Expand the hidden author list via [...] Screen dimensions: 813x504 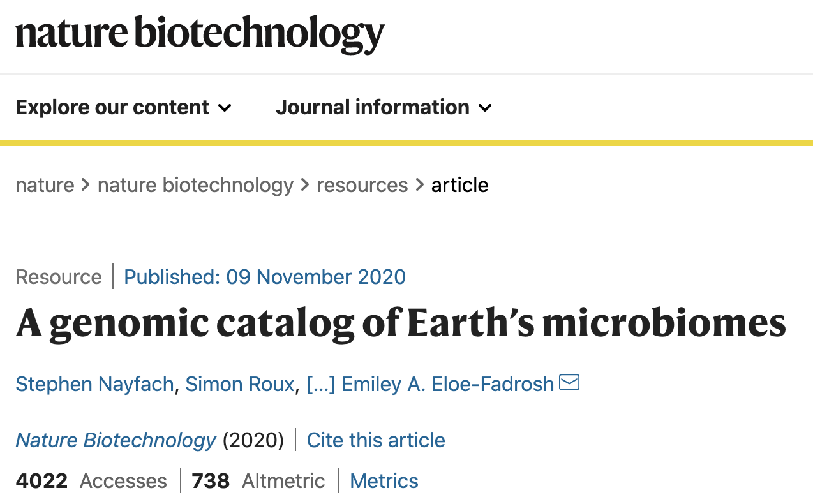coord(321,384)
